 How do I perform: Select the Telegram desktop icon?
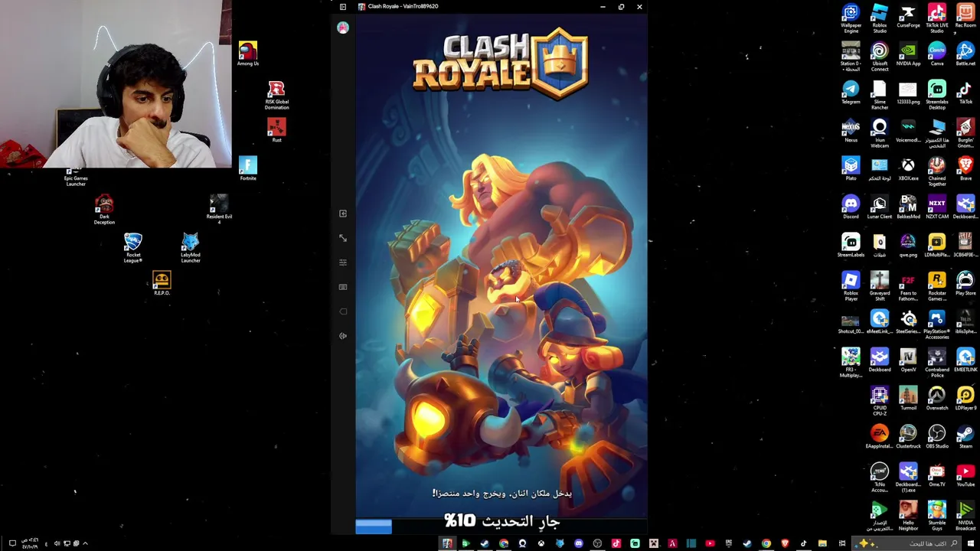click(851, 92)
